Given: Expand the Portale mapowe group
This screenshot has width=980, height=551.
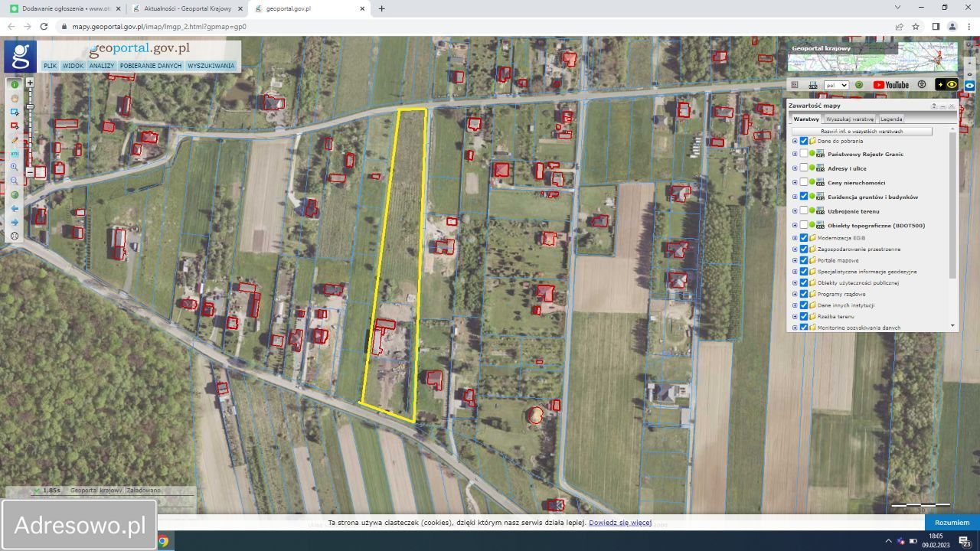Looking at the screenshot, I should click(x=795, y=260).
